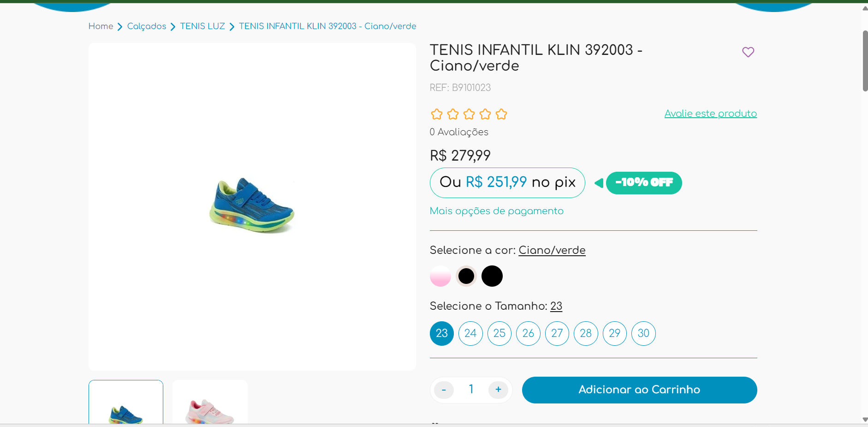The width and height of the screenshot is (868, 427).
Task: Open Mais opções de pagamento
Action: pos(496,211)
